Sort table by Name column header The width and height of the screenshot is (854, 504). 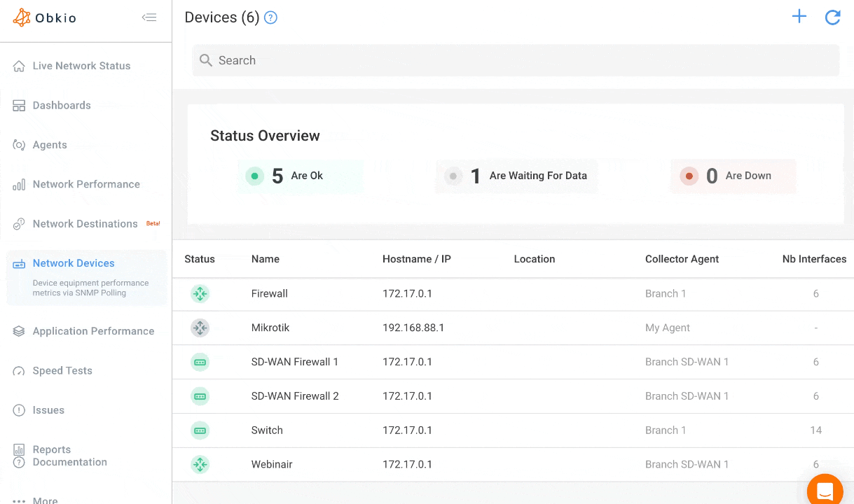tap(265, 259)
